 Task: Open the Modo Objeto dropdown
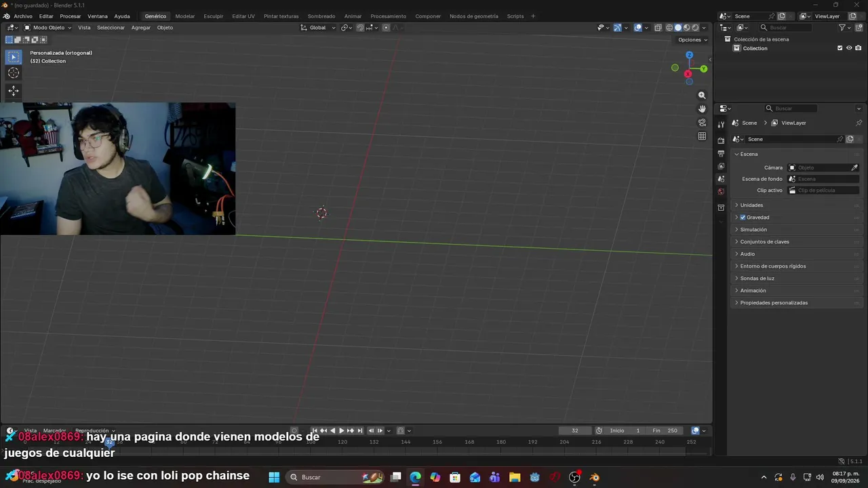47,28
